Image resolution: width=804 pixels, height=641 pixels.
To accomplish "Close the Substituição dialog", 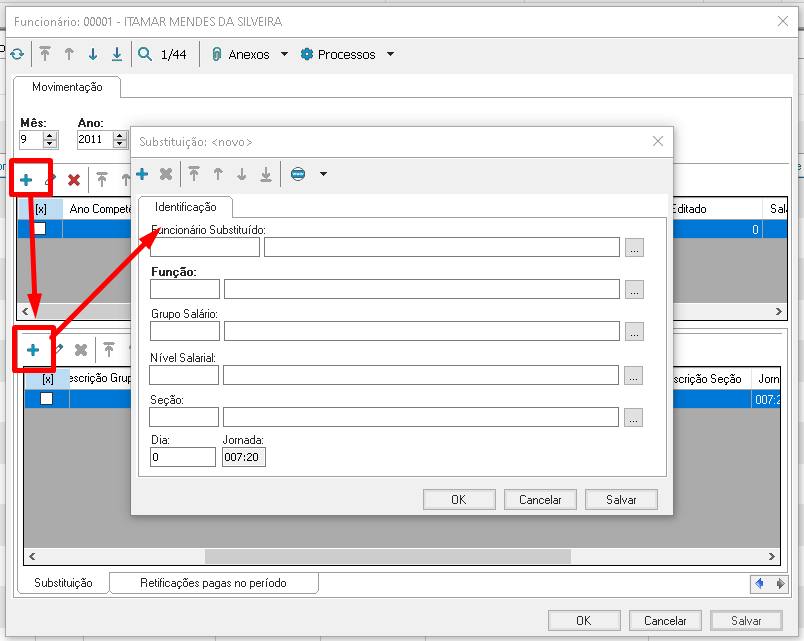I will click(658, 142).
